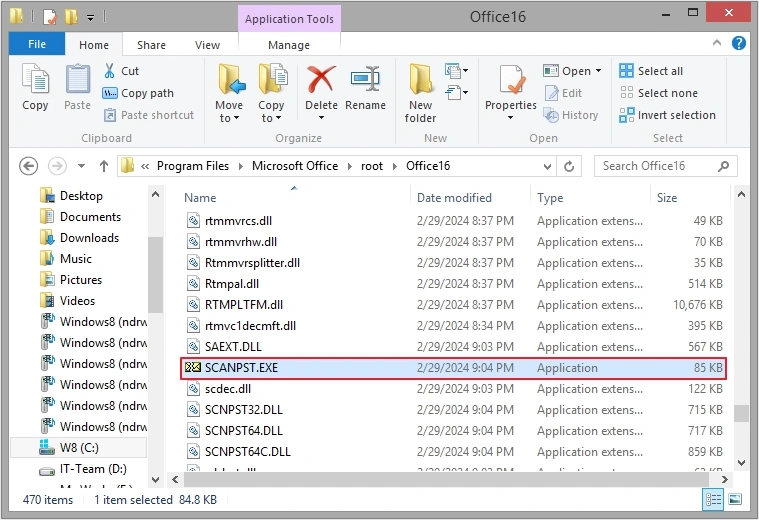Click the horizontal scrollbar right arrow
Viewport: 759px width, 520px height.
coord(724,479)
